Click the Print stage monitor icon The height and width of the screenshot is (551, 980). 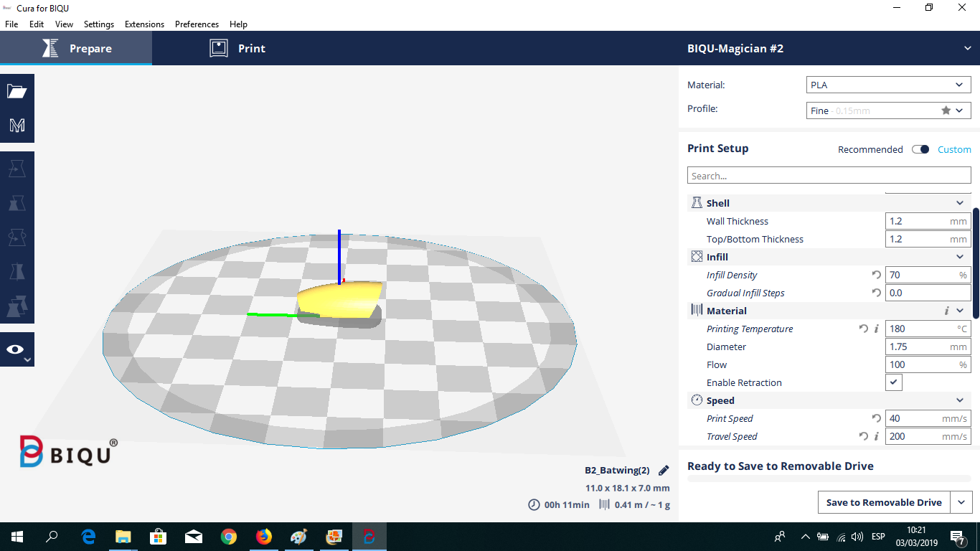click(x=219, y=48)
